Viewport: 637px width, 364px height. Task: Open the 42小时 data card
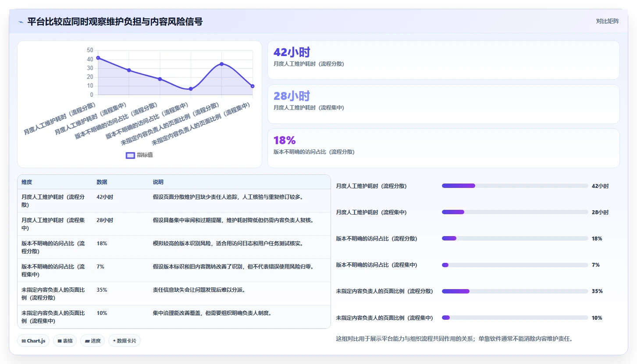tap(443, 60)
